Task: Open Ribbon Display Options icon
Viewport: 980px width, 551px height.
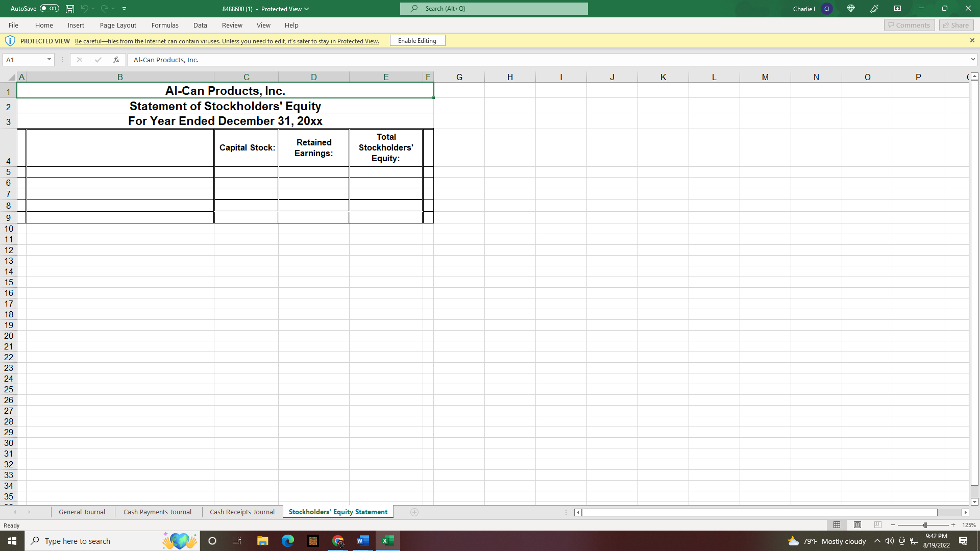Action: pyautogui.click(x=897, y=9)
